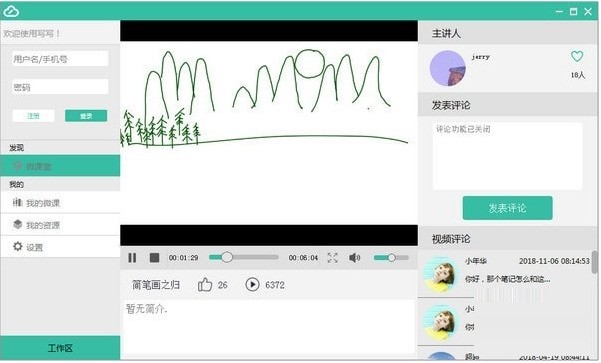Open jerry's presenter avatar
Image resolution: width=601 pixels, height=363 pixels.
pos(448,68)
